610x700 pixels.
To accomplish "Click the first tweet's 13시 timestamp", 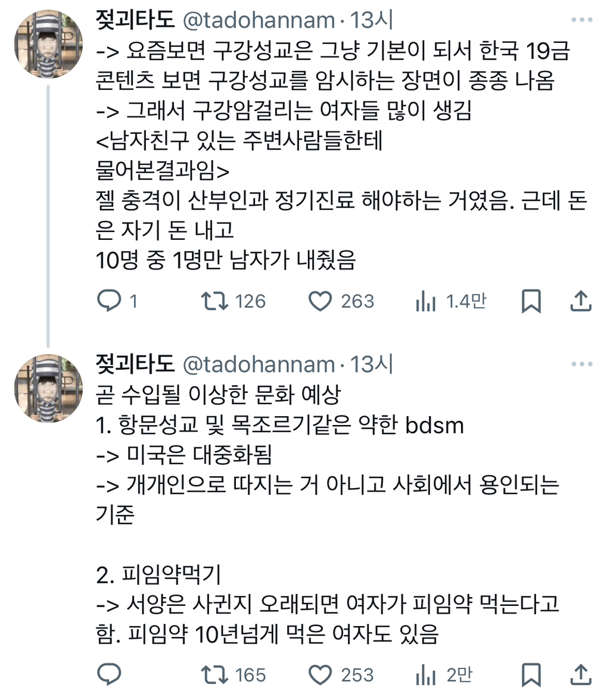I will 371,21.
